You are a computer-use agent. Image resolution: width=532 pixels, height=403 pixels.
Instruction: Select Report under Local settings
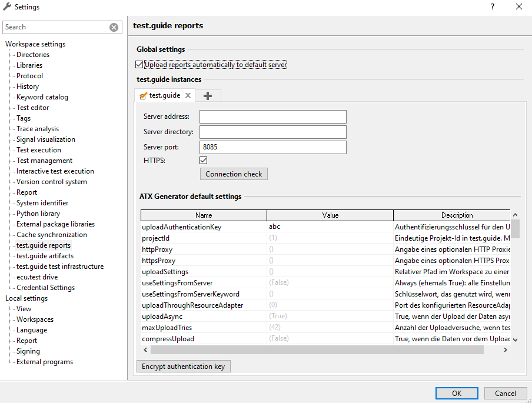(x=27, y=341)
